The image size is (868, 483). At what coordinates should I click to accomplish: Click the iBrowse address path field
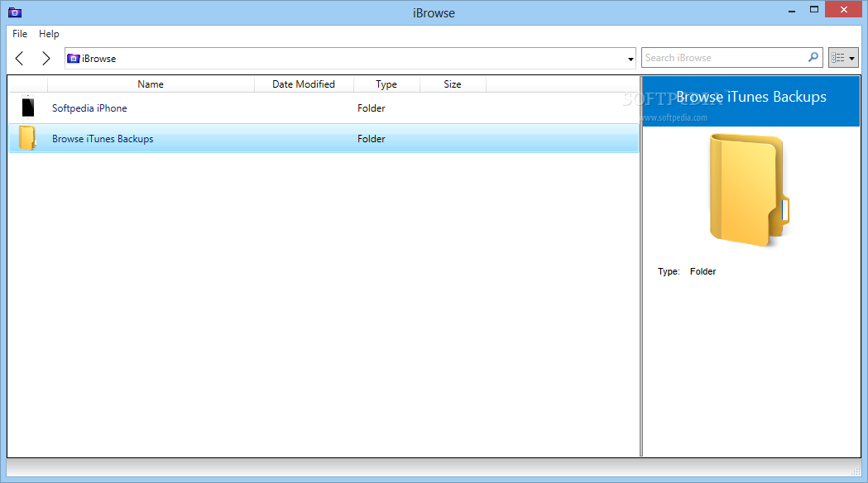[350, 58]
